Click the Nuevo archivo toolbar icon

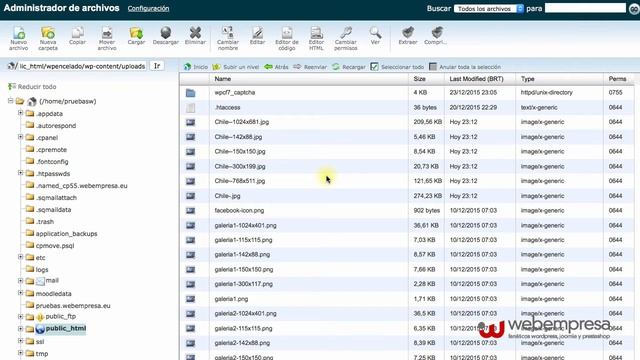pos(19,38)
